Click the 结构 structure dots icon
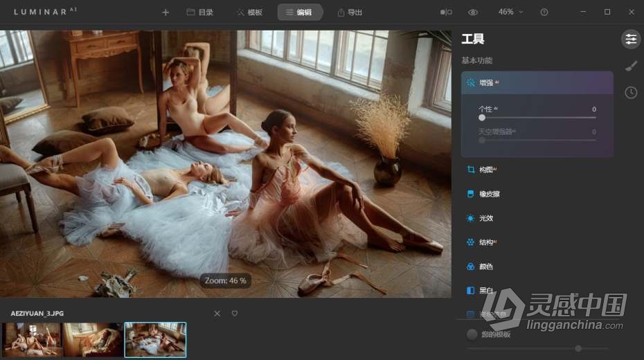Screen dimensions: 644x360 click(x=471, y=242)
